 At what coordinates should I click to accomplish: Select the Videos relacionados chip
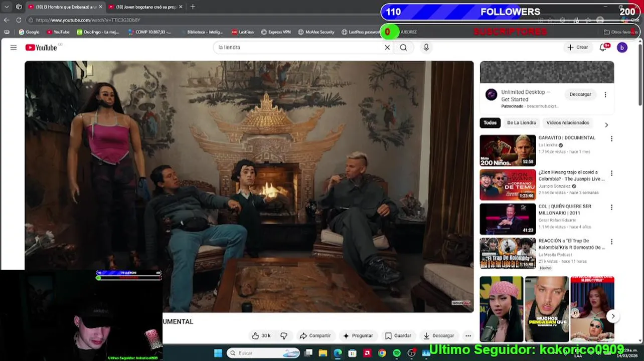568,123
